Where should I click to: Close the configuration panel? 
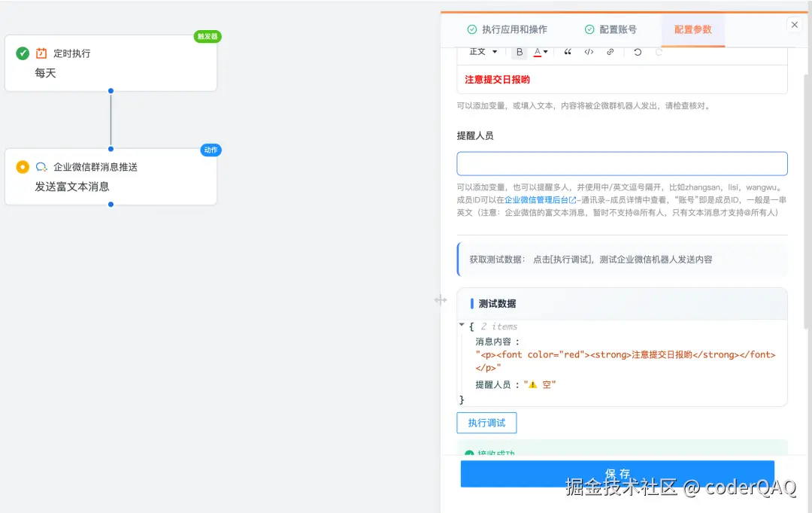pos(795,24)
